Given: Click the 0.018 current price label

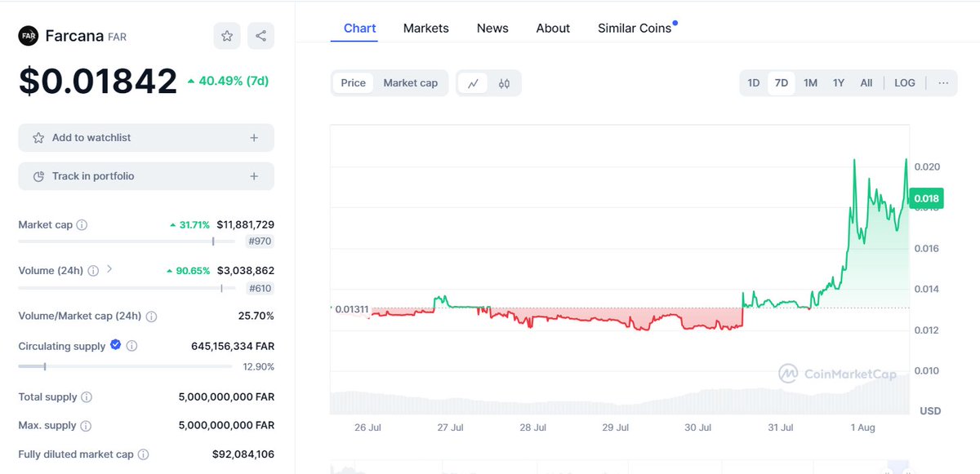Looking at the screenshot, I should (x=927, y=198).
